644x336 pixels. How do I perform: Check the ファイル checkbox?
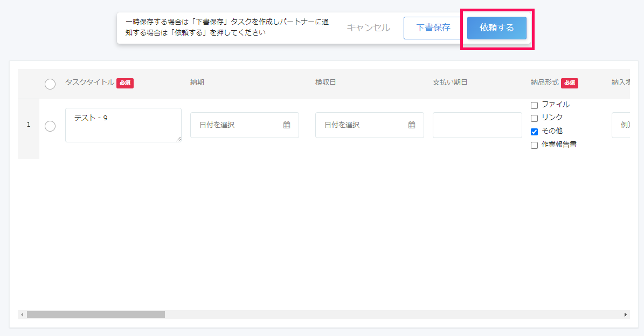(x=535, y=105)
